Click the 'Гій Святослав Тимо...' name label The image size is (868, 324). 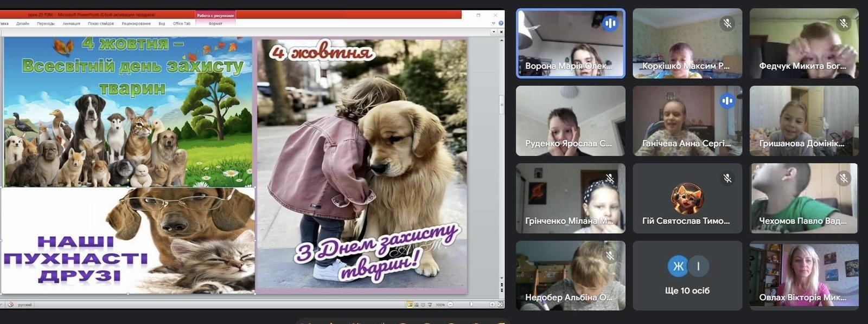(x=686, y=221)
